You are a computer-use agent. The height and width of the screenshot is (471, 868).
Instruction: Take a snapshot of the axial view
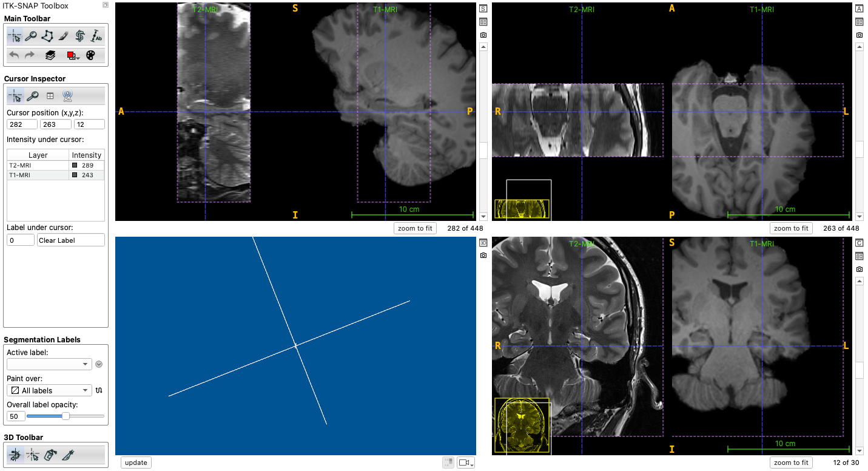[860, 35]
